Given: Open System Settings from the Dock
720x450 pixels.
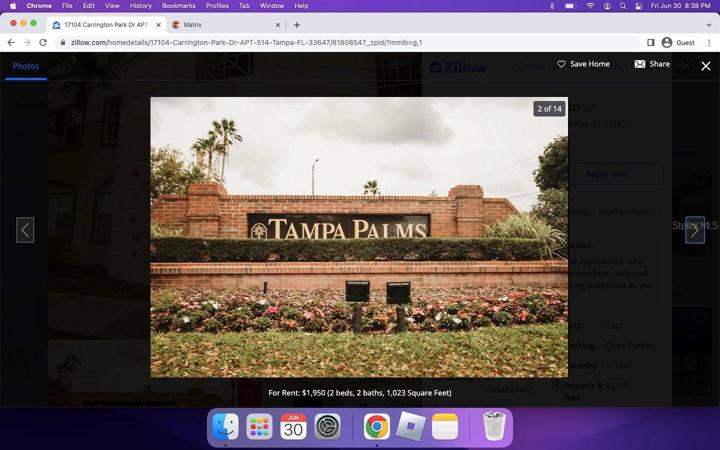Looking at the screenshot, I should [x=328, y=427].
